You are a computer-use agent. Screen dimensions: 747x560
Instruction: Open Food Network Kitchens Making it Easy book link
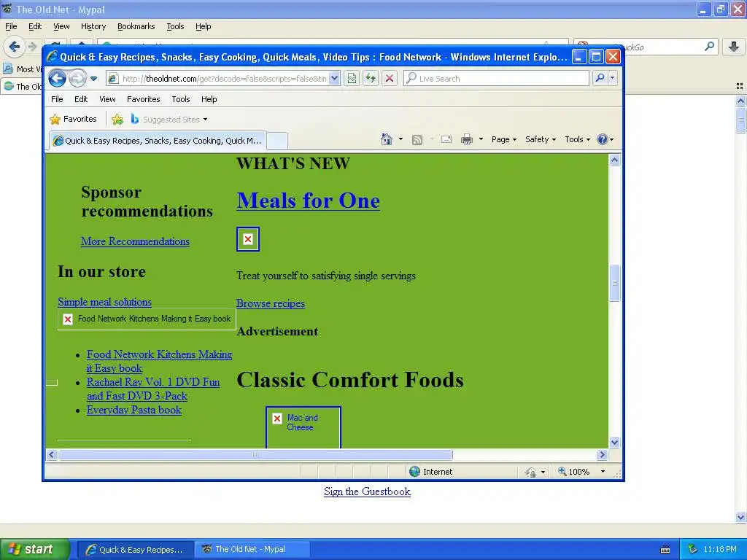point(159,361)
